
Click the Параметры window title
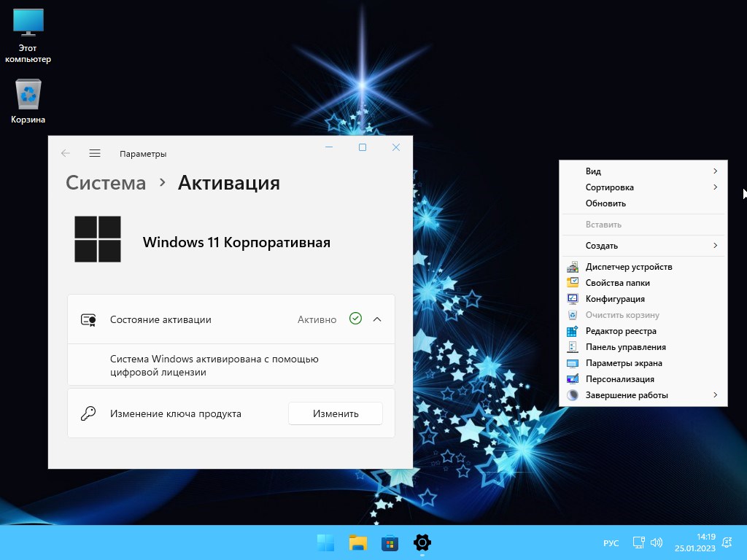click(143, 154)
